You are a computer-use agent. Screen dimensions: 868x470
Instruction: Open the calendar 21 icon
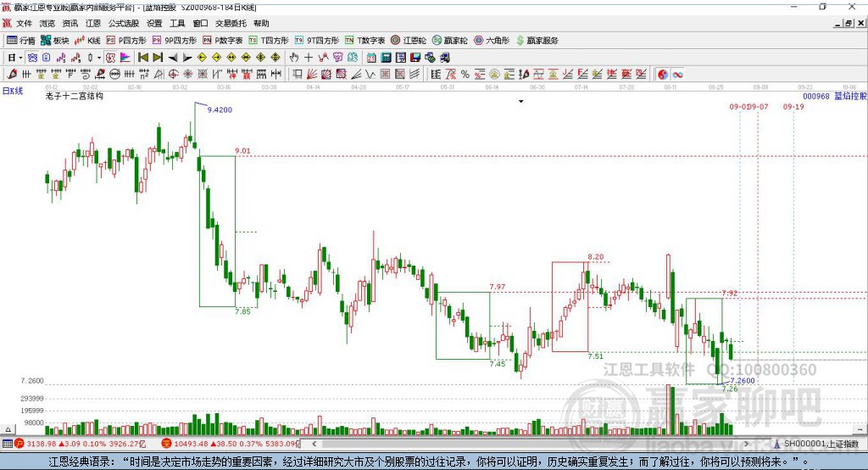click(371, 58)
